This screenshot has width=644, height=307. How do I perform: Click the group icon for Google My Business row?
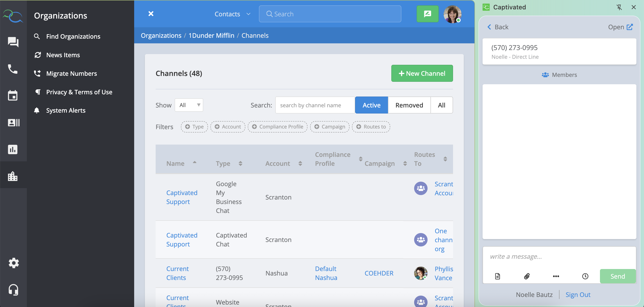coord(421,188)
